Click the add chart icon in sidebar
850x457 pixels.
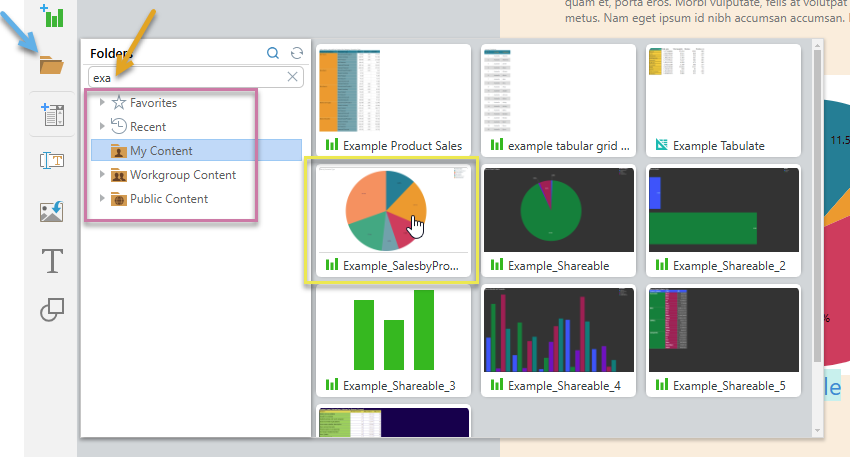[x=51, y=15]
